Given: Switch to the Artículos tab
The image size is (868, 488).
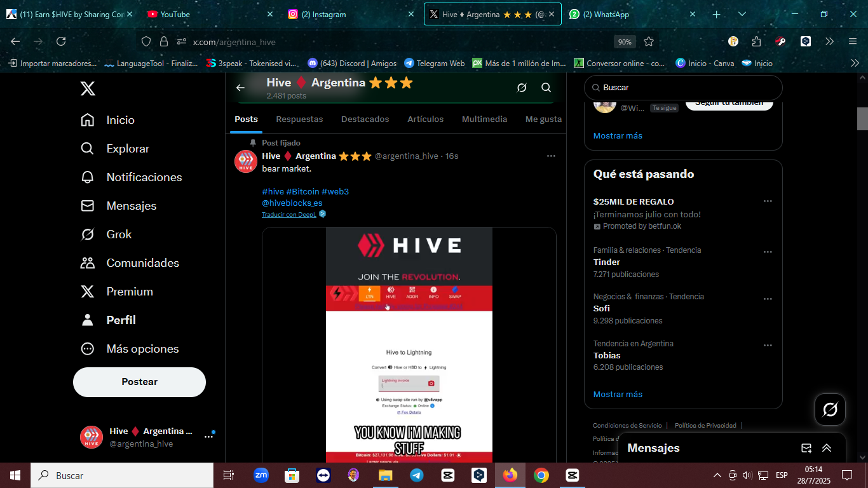Looking at the screenshot, I should pos(426,119).
